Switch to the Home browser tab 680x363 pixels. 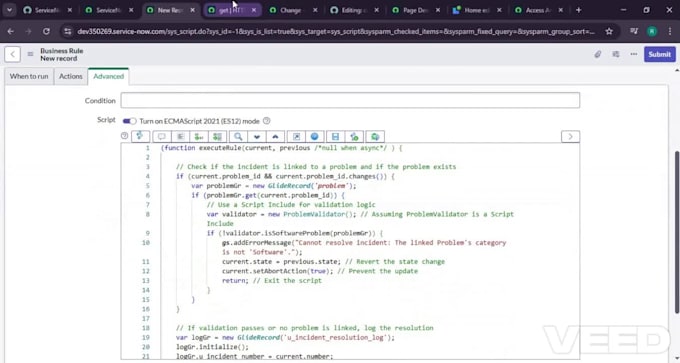click(x=477, y=10)
